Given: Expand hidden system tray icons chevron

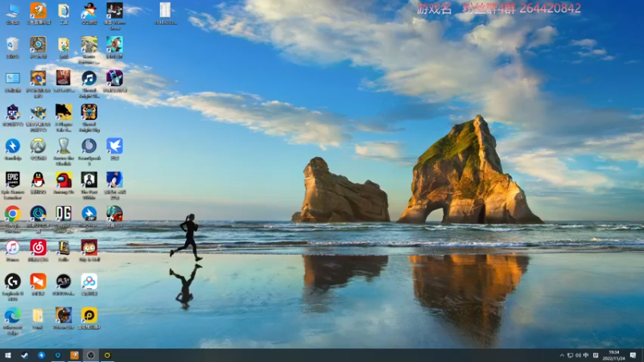Looking at the screenshot, I should 562,356.
